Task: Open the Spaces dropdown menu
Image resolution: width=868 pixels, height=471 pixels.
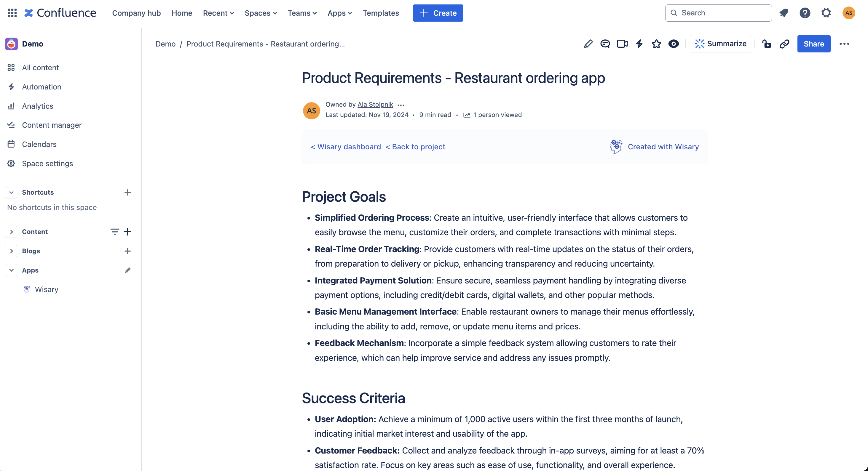Action: (x=261, y=13)
